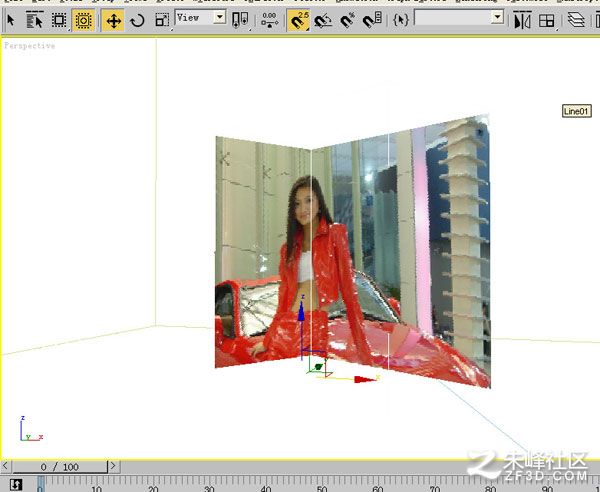Activate the Select Object arrow tool
This screenshot has height=492, width=600.
[11, 20]
